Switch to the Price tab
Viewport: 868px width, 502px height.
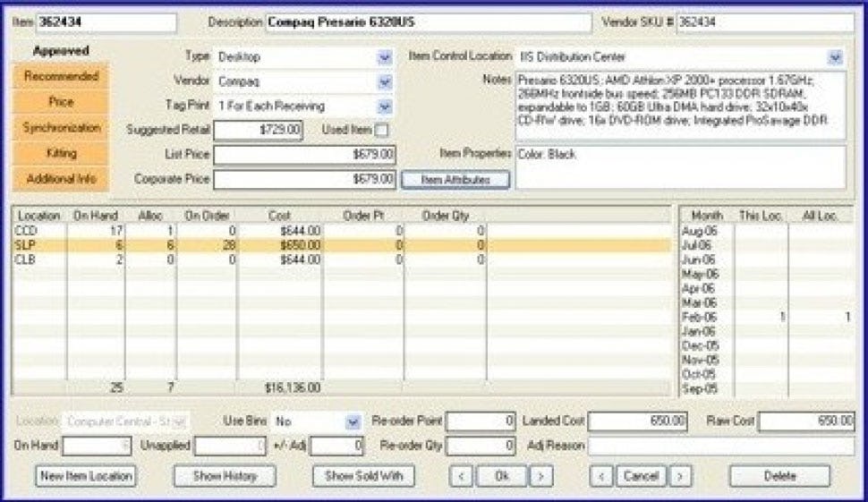tap(61, 102)
